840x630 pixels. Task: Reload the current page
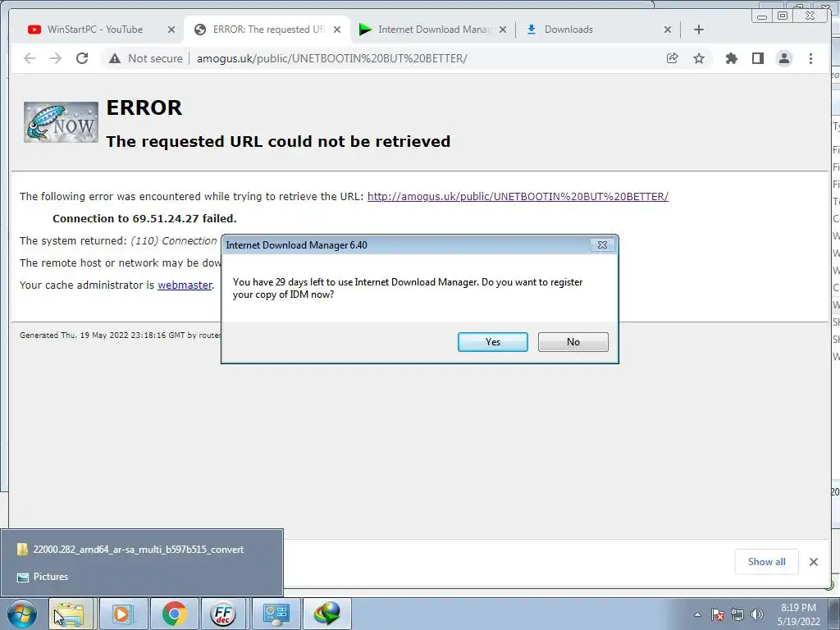coord(82,58)
